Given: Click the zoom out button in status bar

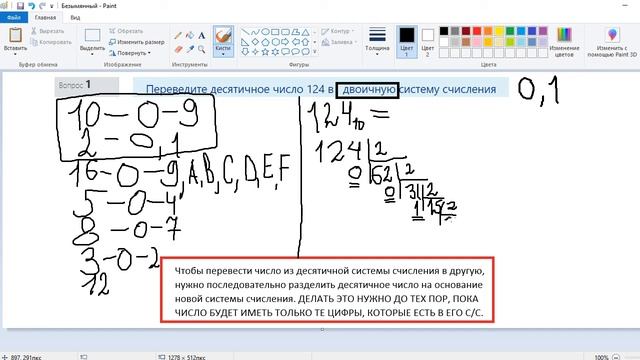Looking at the screenshot, I should click(616, 357).
